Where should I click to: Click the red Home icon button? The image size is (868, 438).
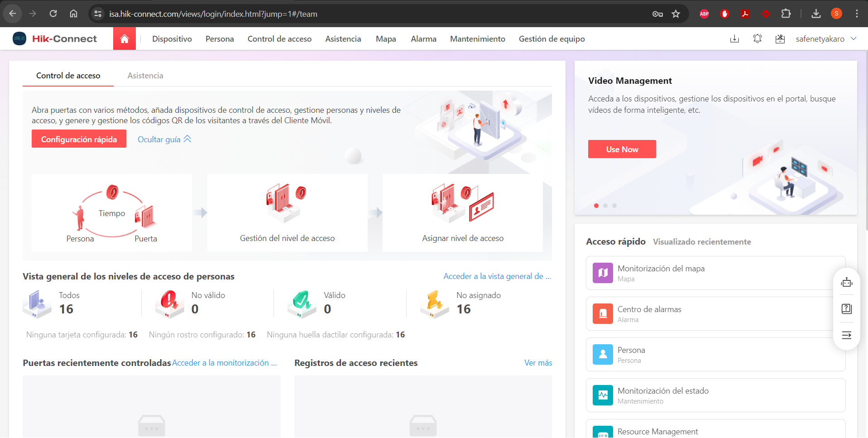click(x=125, y=39)
